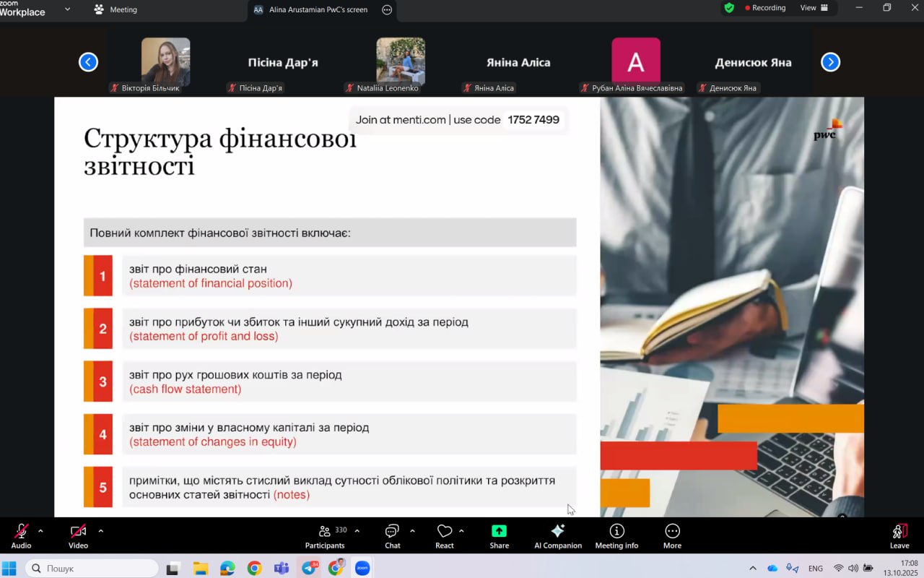Open the Chat panel
Image resolution: width=924 pixels, height=578 pixels.
point(392,535)
